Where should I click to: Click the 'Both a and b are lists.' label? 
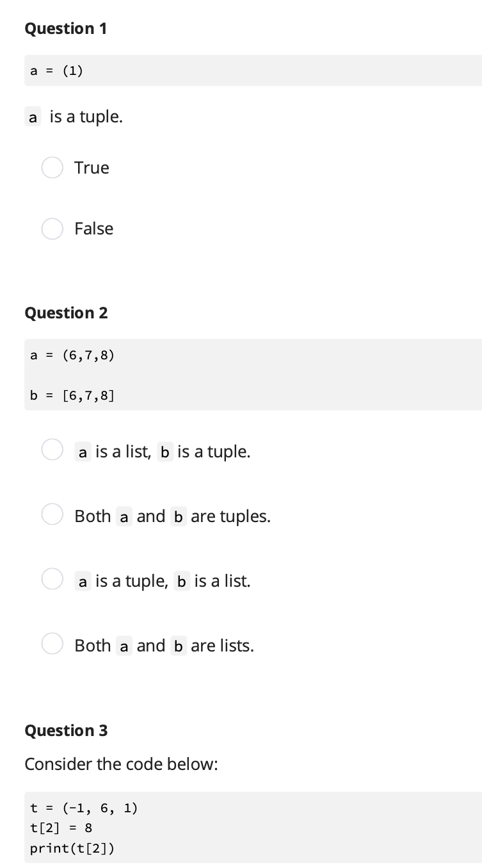[x=164, y=646]
